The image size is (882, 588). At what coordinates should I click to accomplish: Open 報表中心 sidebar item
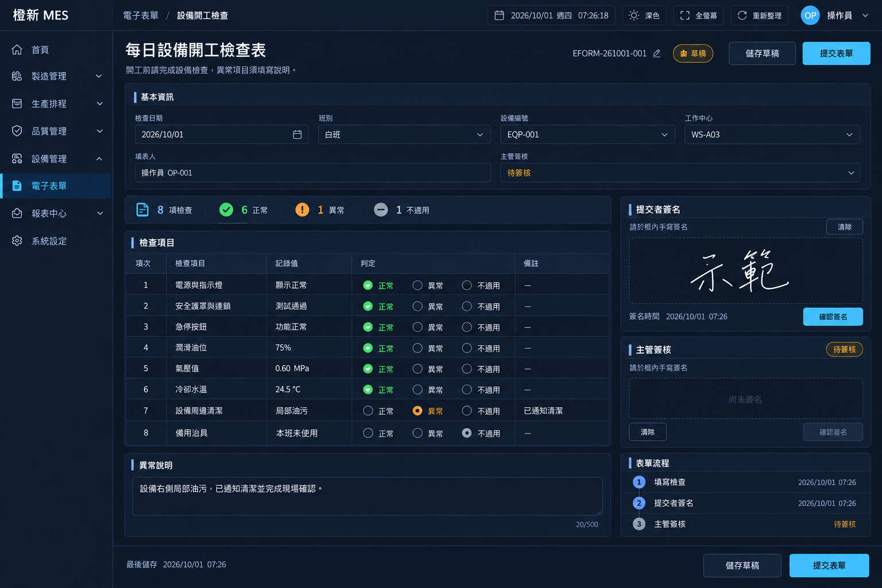pyautogui.click(x=56, y=213)
